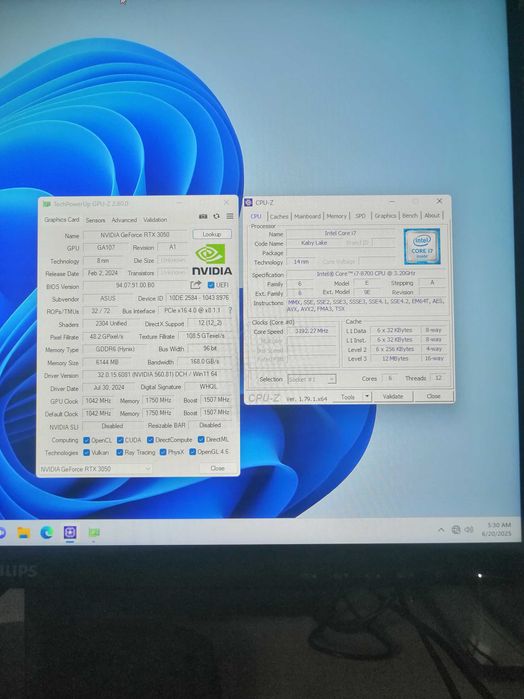Switch to the Advanced tab in GPU-Z

124,220
